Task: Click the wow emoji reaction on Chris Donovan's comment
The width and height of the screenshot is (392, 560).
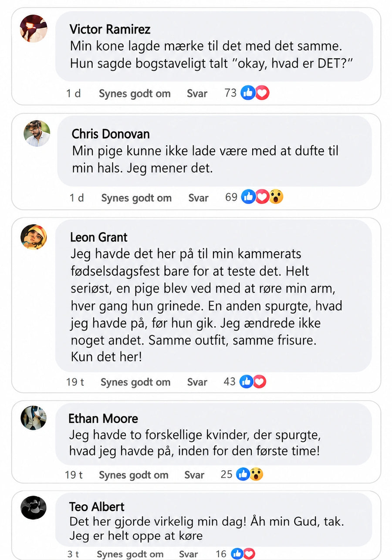Action: (x=276, y=197)
